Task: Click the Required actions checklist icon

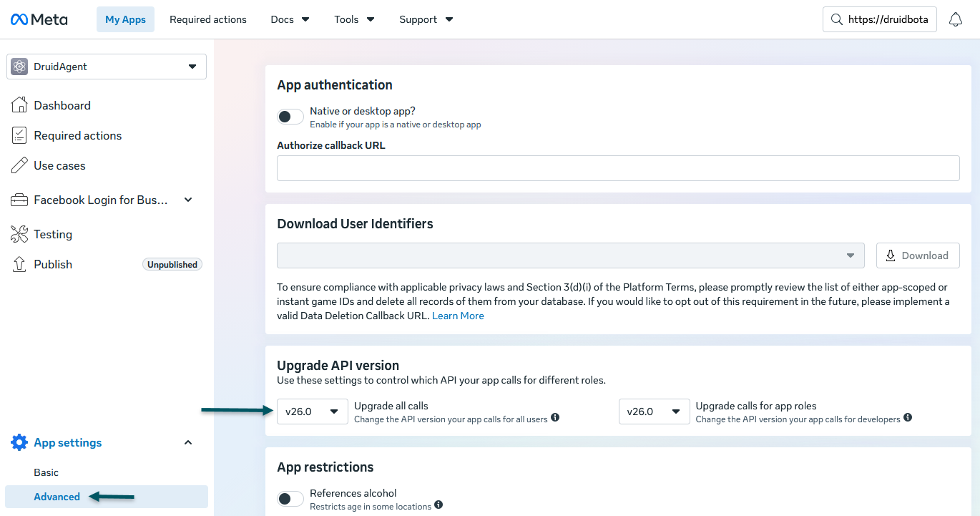Action: [x=19, y=135]
